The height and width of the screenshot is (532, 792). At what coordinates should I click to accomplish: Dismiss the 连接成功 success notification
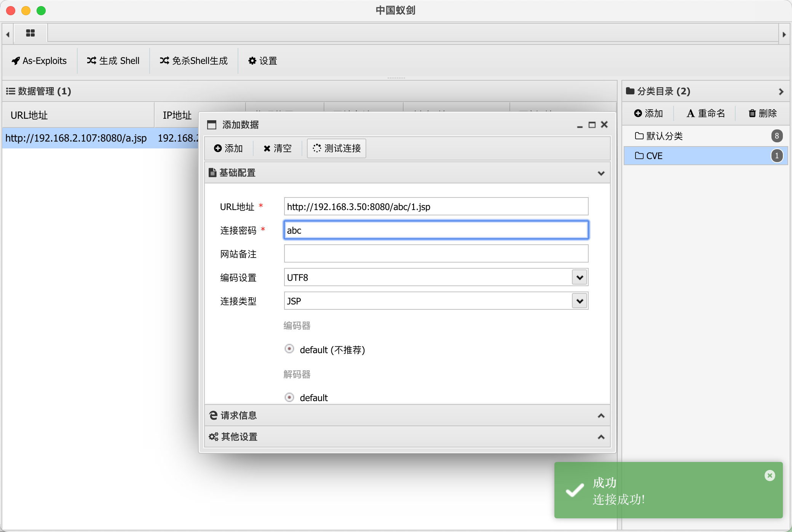click(770, 475)
